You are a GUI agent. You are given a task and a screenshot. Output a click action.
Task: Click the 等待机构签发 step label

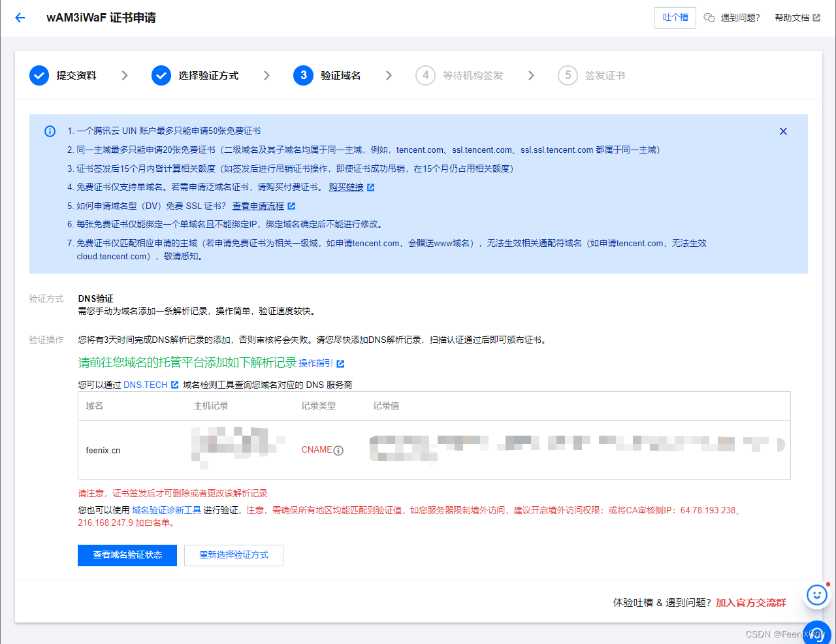pyautogui.click(x=473, y=76)
